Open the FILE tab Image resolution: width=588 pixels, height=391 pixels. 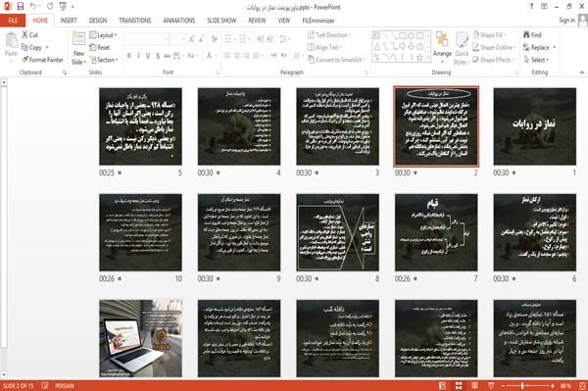(x=13, y=21)
